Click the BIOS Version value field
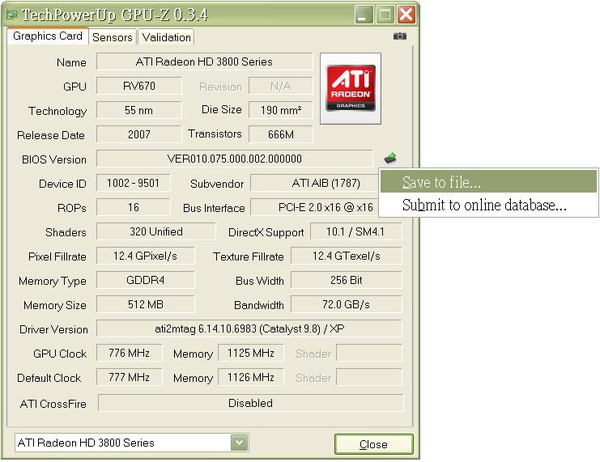The image size is (600, 462). pyautogui.click(x=234, y=158)
